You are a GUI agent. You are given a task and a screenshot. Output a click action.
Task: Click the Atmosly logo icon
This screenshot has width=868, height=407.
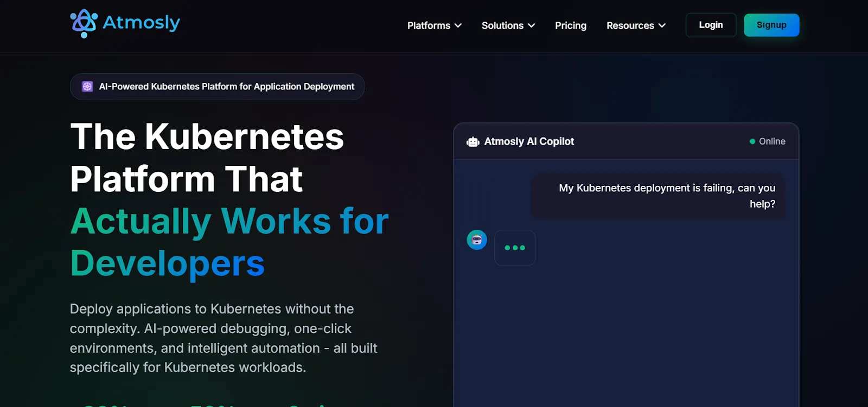click(84, 23)
